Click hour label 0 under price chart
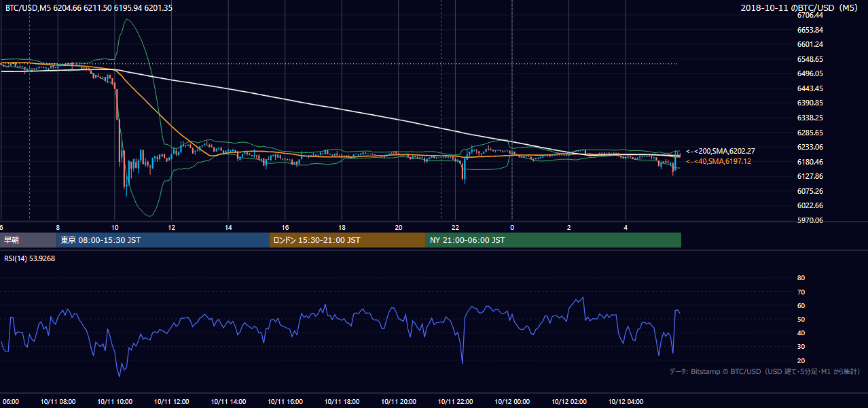This screenshot has height=408, width=868. tap(512, 227)
